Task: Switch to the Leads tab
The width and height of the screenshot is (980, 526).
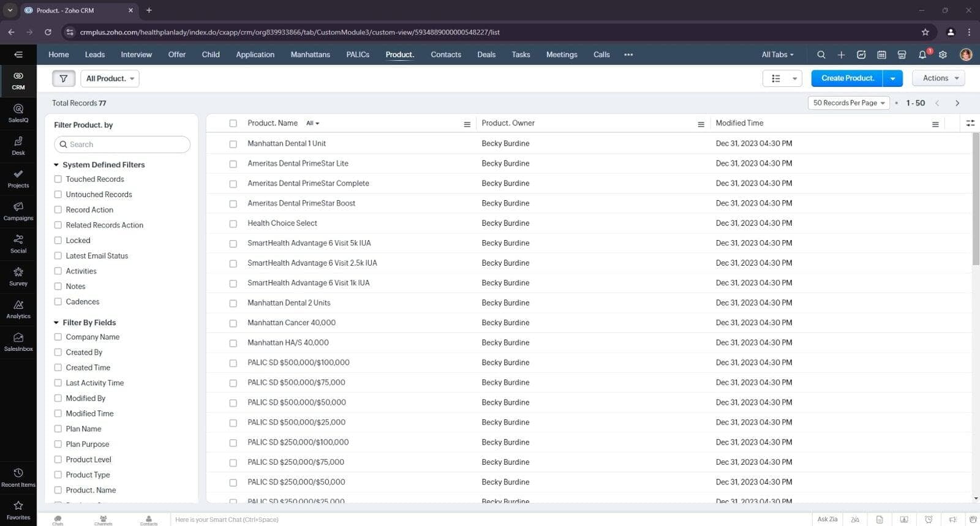Action: (95, 54)
